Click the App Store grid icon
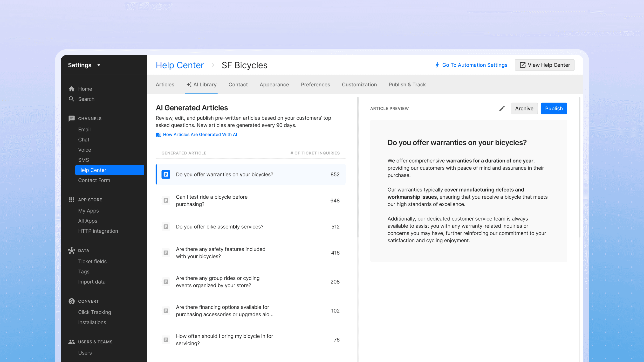 tap(71, 200)
